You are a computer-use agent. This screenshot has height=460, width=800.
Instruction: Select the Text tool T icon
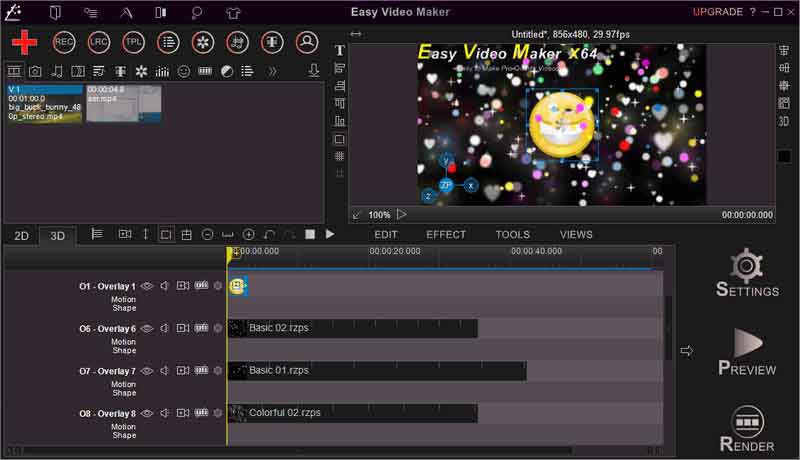coord(339,50)
